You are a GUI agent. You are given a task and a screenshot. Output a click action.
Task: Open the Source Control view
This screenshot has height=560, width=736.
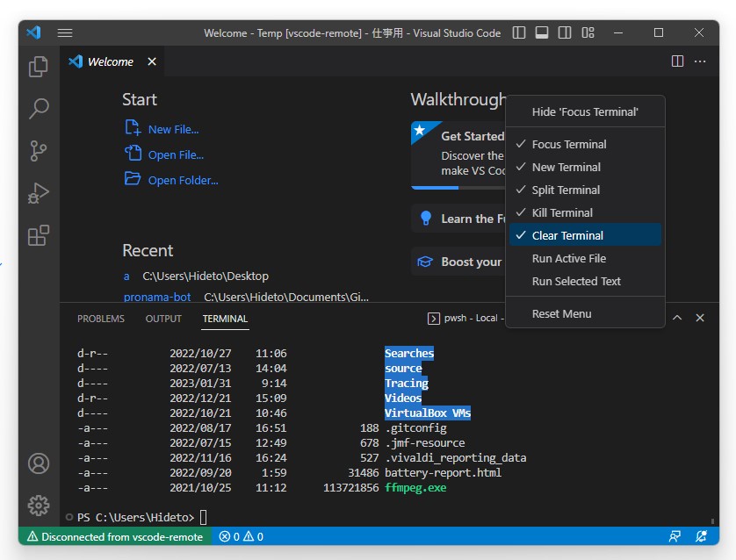coord(39,151)
